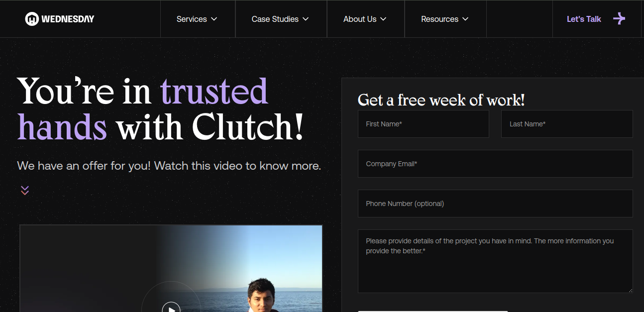The height and width of the screenshot is (312, 644).
Task: Click the Let's Talk arrow icon
Action: (x=619, y=19)
